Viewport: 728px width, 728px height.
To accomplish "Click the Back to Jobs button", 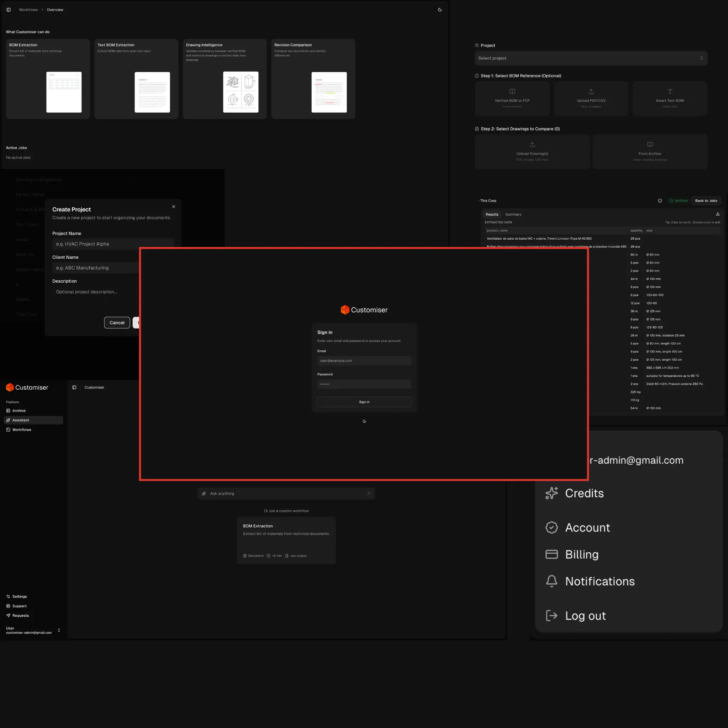I will click(706, 201).
